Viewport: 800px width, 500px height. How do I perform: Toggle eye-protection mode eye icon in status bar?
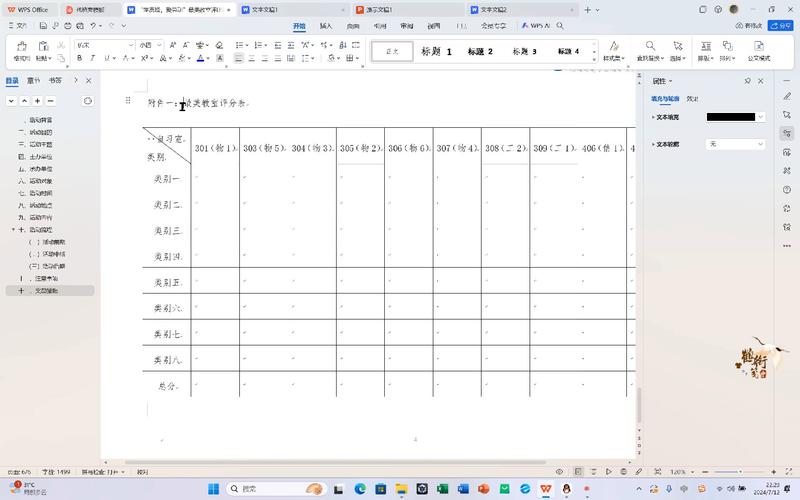pos(560,472)
